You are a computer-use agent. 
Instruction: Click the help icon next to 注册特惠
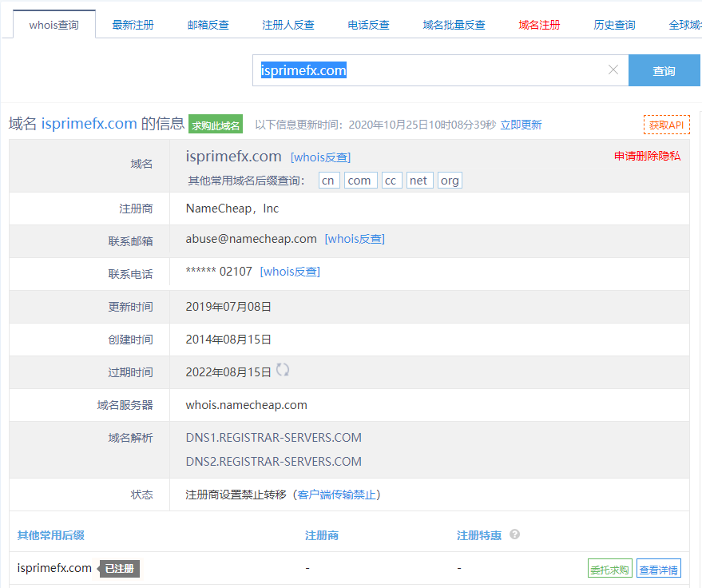click(514, 534)
